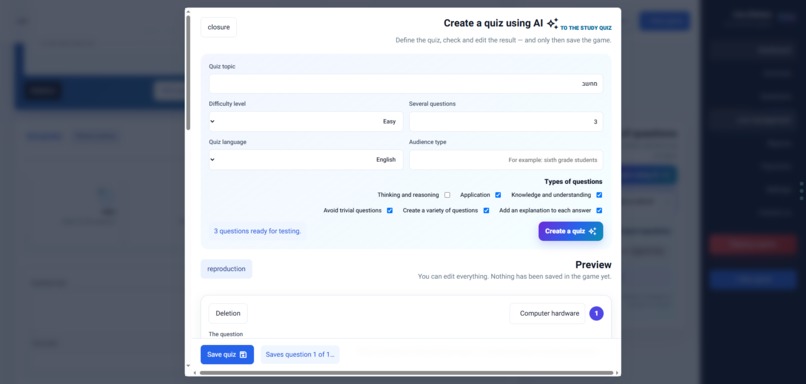Click the 'Create a quiz' button
Screen dimensions: 806x384
click(x=571, y=231)
